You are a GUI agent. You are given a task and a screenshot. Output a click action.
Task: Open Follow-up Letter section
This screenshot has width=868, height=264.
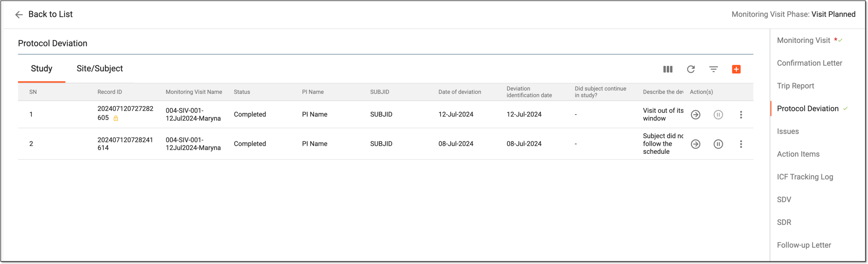pos(804,245)
